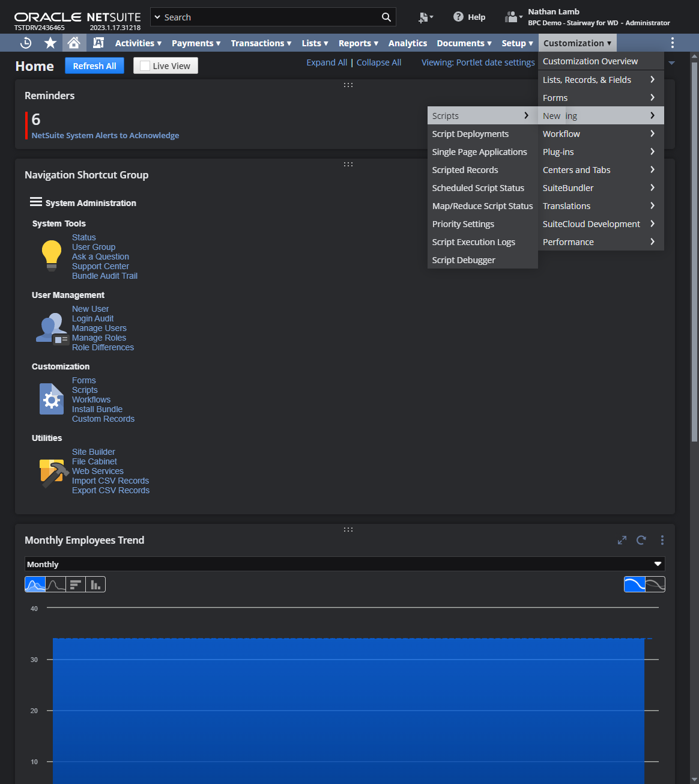This screenshot has width=699, height=784.
Task: Open the Bundle Audit Trail link
Action: click(x=104, y=276)
